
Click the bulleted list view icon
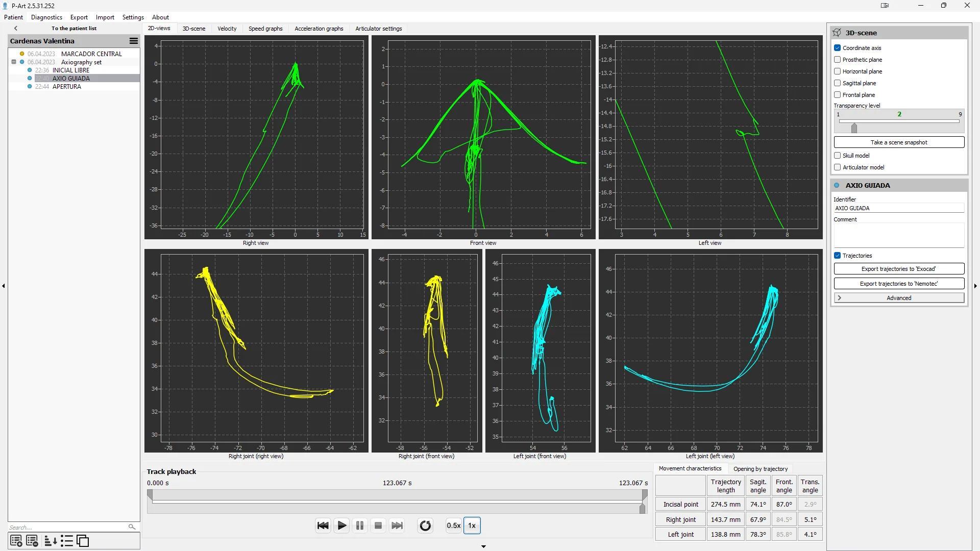point(67,541)
